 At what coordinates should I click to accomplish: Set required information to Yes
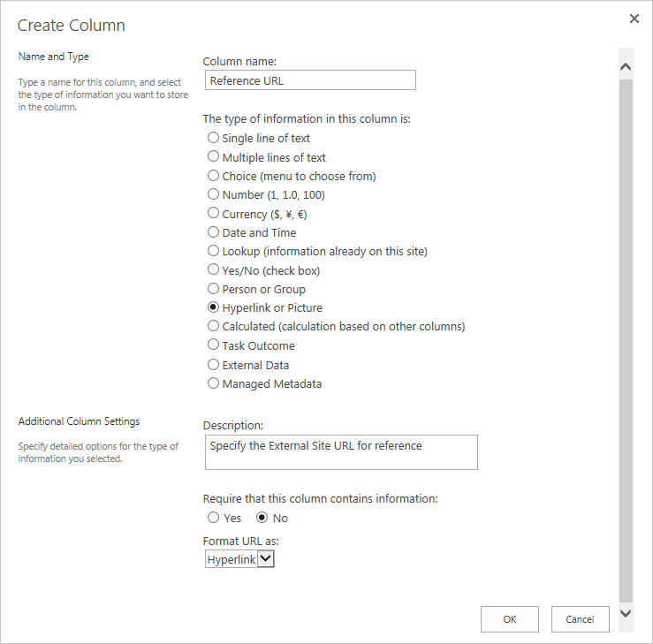213,518
